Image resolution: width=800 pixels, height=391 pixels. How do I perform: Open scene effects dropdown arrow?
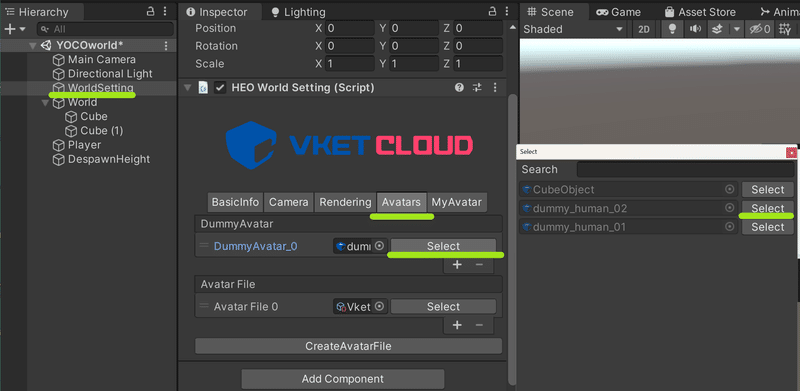click(736, 29)
